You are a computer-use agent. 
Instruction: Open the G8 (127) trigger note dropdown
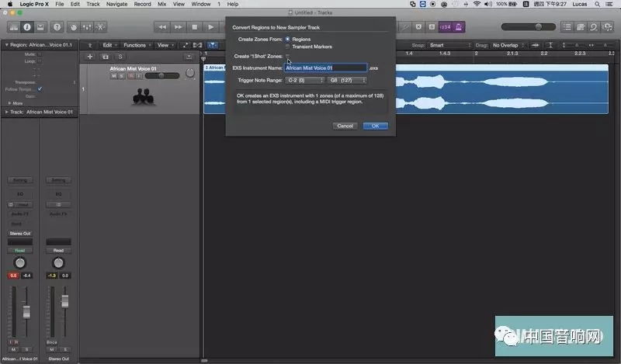pos(347,81)
